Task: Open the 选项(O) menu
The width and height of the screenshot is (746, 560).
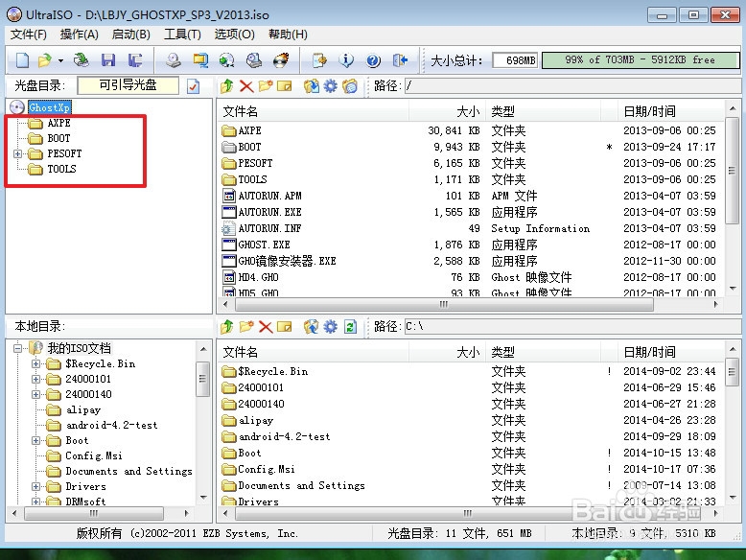Action: click(x=234, y=35)
